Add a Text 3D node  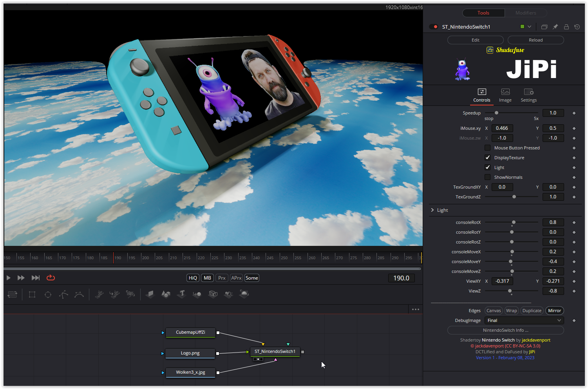pyautogui.click(x=181, y=294)
